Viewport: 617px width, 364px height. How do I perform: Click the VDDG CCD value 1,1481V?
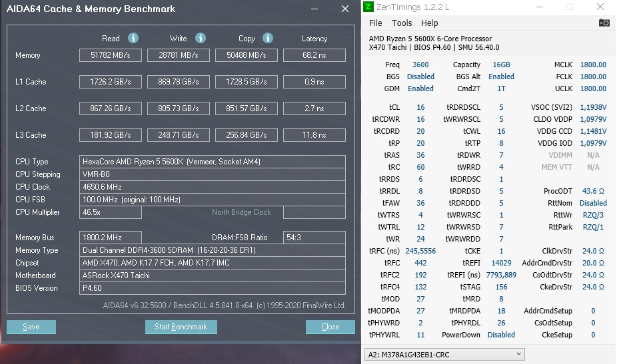coord(594,131)
